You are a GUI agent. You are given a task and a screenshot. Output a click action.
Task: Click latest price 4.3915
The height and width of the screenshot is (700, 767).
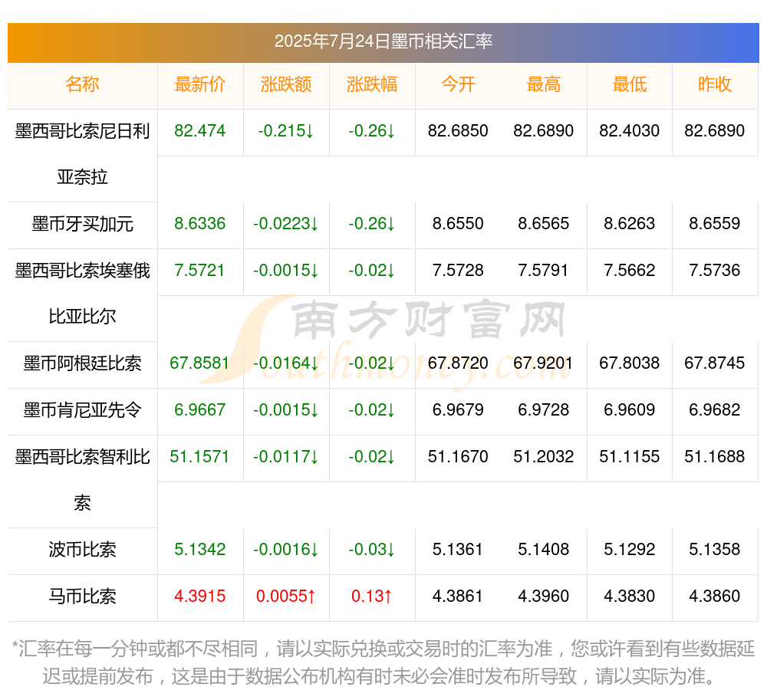(x=199, y=596)
